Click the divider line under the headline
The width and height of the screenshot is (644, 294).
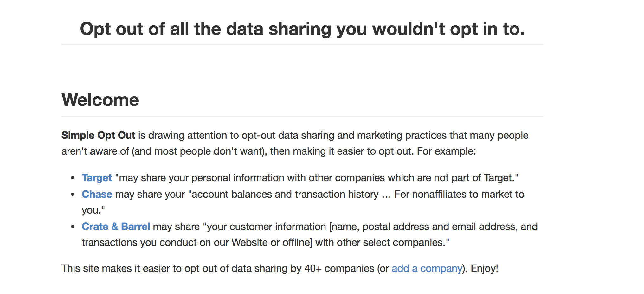point(302,45)
